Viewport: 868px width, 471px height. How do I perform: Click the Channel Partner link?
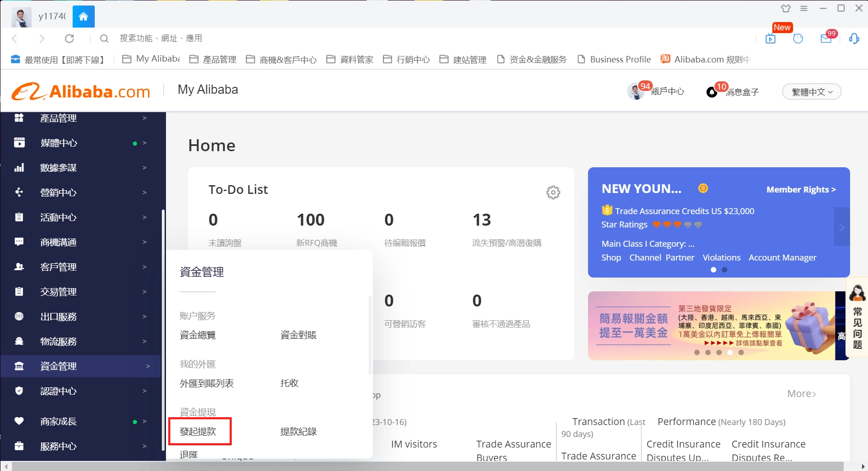[662, 257]
